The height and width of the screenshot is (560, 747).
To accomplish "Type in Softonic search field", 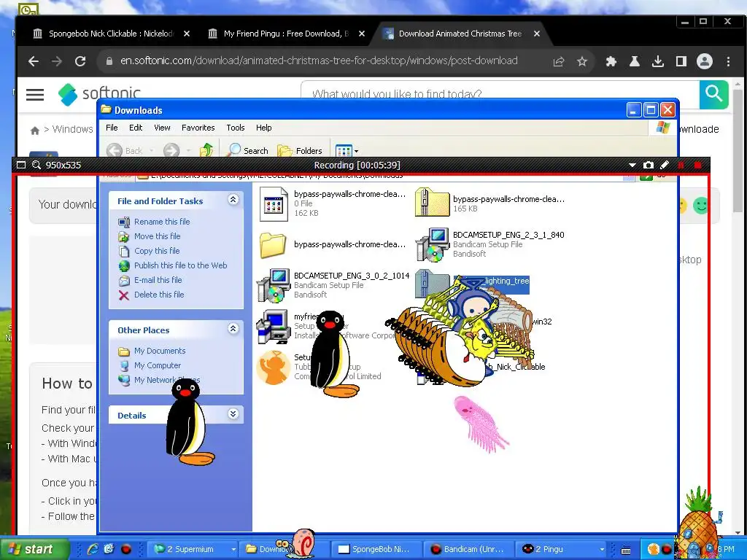I will pyautogui.click(x=500, y=94).
